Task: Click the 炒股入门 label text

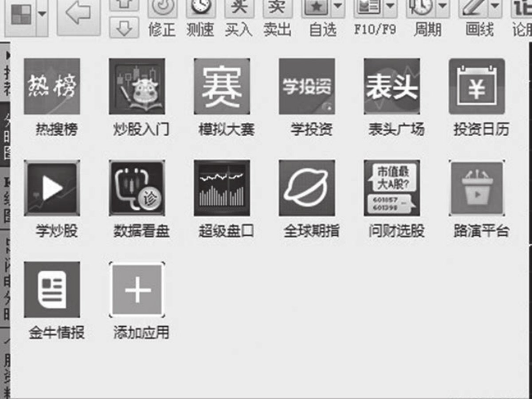Action: [x=141, y=129]
